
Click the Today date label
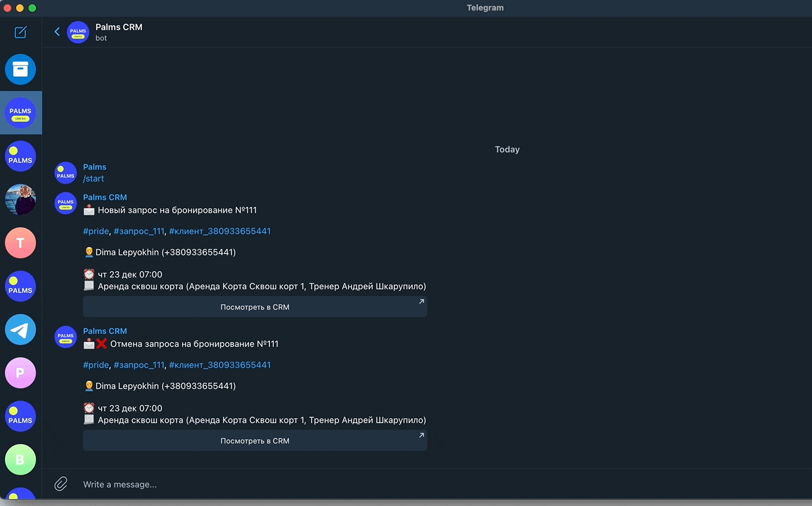tap(507, 149)
